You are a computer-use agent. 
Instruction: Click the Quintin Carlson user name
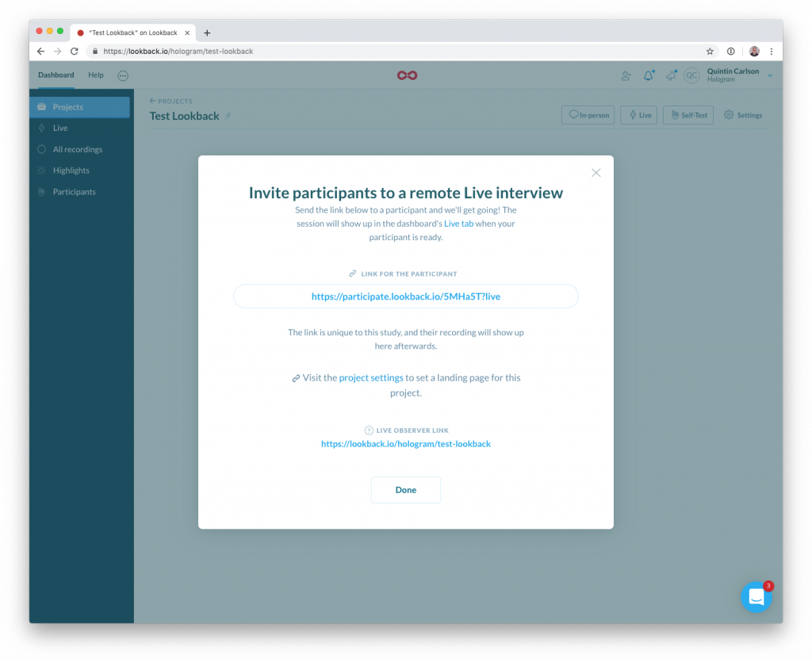[733, 71]
